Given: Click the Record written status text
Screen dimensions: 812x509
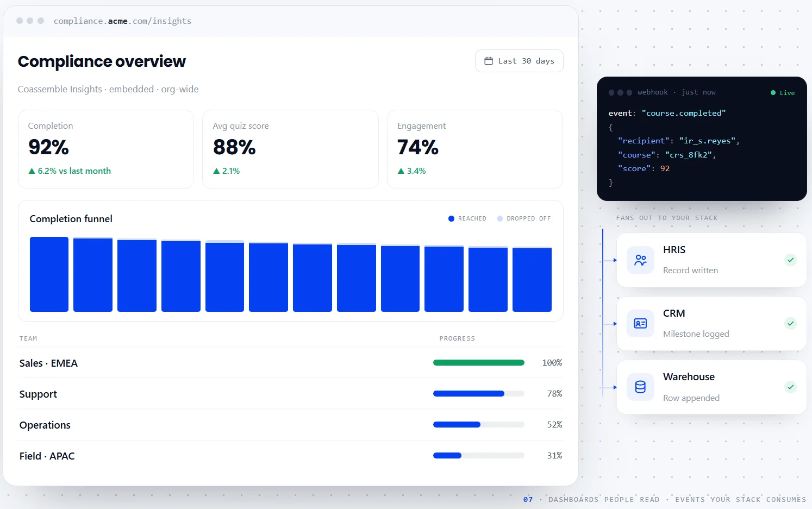Looking at the screenshot, I should point(690,270).
